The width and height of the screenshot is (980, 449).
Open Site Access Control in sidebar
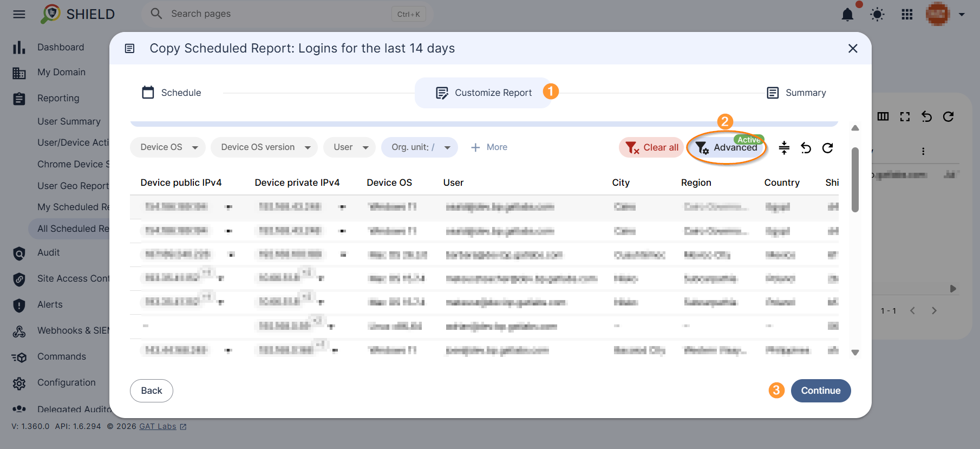(73, 278)
